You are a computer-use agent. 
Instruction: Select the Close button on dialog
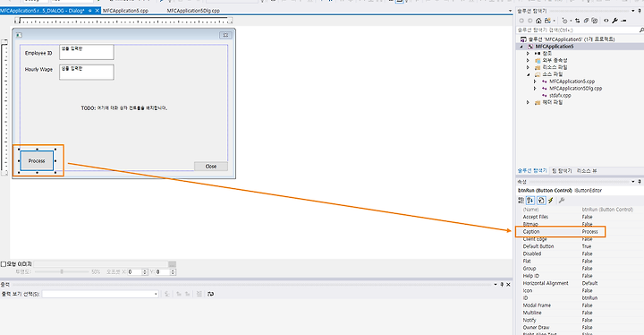[x=211, y=167]
